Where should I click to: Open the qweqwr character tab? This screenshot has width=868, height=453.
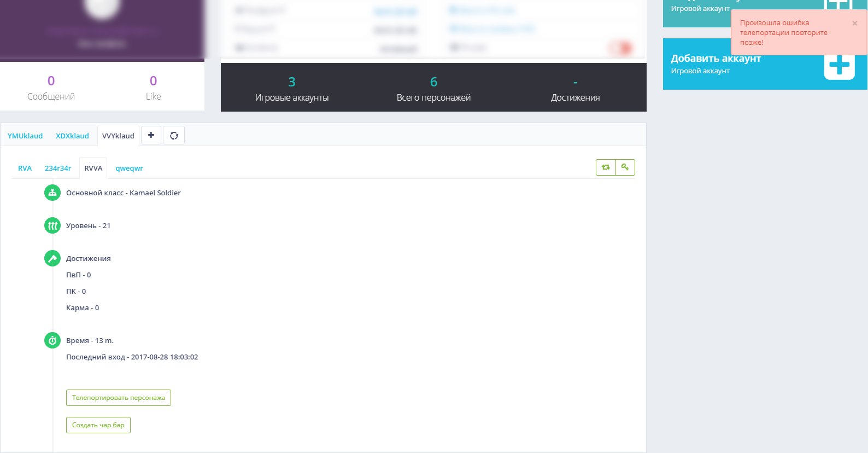(x=129, y=168)
